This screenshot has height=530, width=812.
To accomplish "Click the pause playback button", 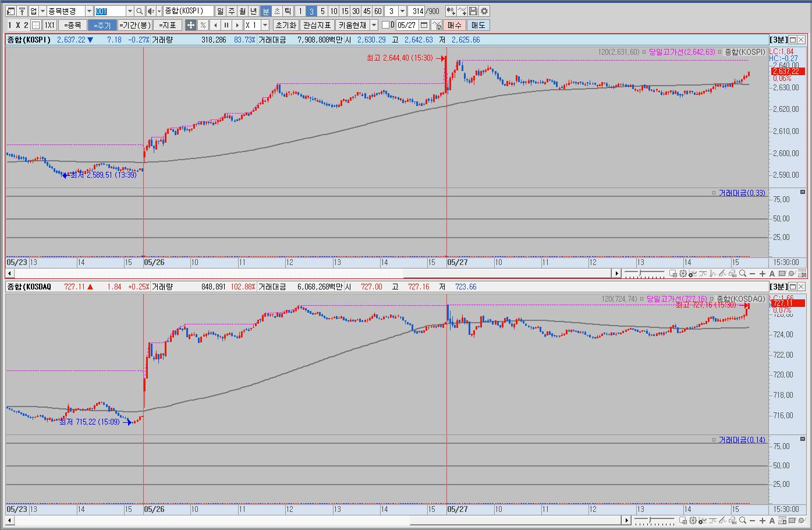I will [226, 25].
